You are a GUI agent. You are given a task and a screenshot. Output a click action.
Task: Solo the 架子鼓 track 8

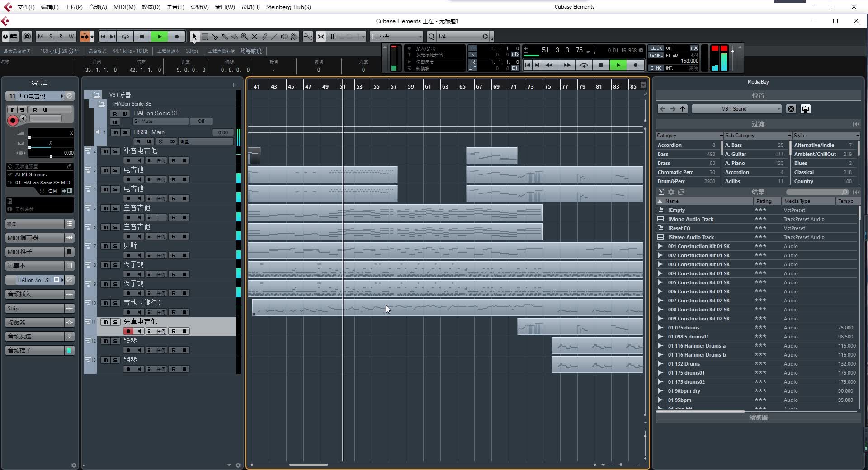tap(115, 265)
